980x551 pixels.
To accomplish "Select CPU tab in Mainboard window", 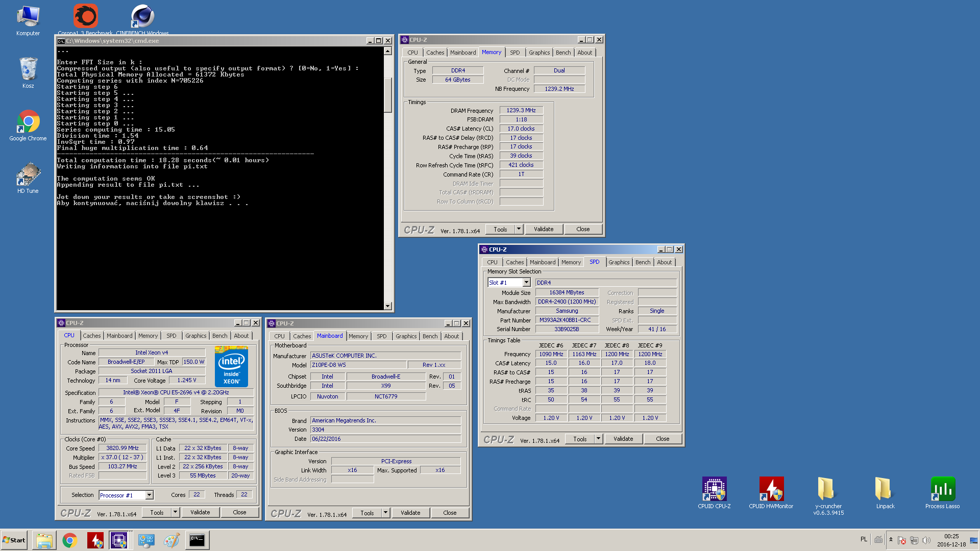I will (x=279, y=336).
